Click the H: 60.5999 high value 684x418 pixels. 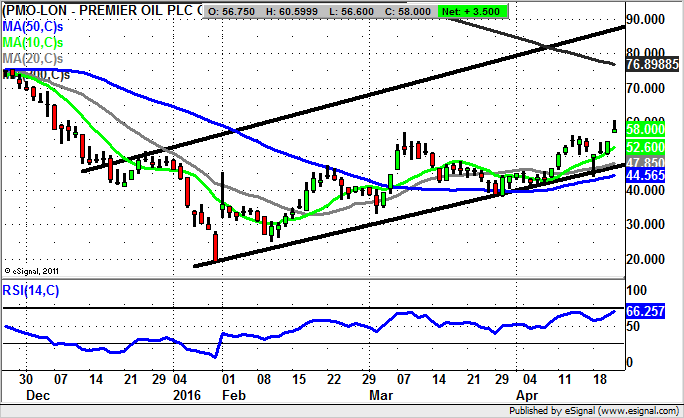pyautogui.click(x=292, y=12)
